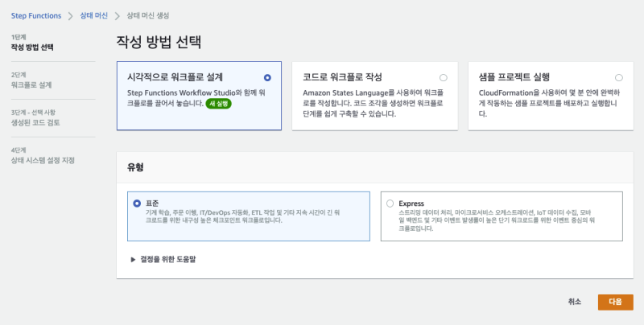Expand the 결정을 위한 도움말 section

coord(163,259)
